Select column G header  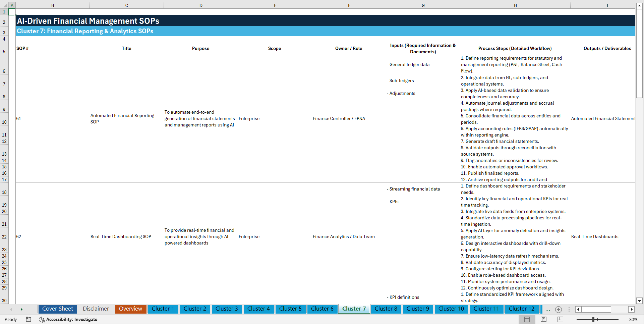pos(423,5)
